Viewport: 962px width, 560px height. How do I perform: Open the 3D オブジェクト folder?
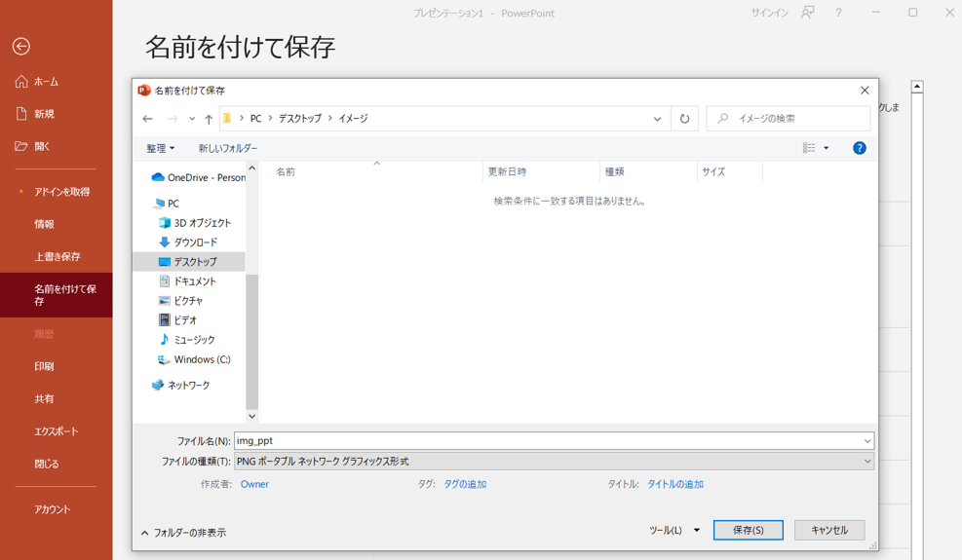[202, 223]
